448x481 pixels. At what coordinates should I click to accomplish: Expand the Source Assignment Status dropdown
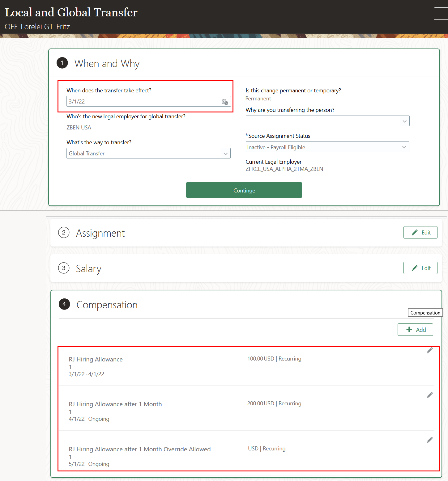tap(404, 147)
